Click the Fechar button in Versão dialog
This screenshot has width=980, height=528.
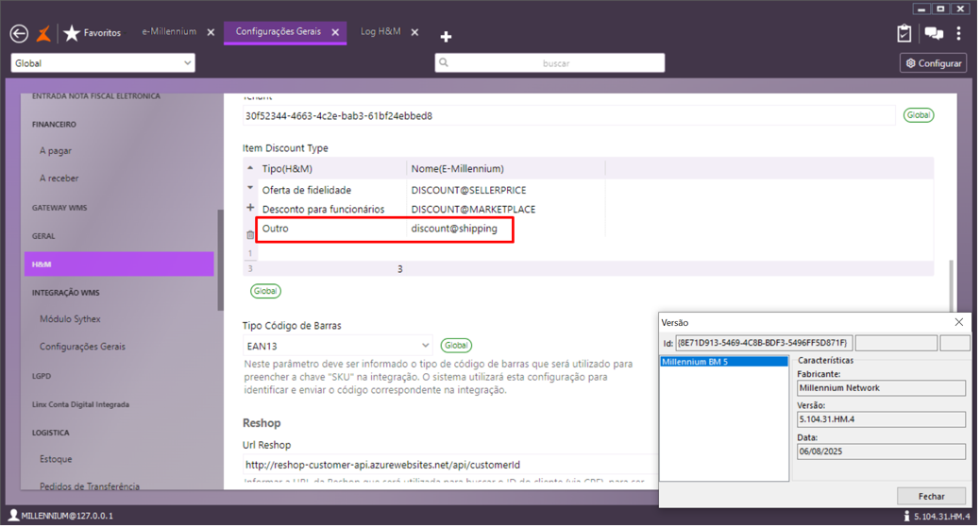click(931, 496)
